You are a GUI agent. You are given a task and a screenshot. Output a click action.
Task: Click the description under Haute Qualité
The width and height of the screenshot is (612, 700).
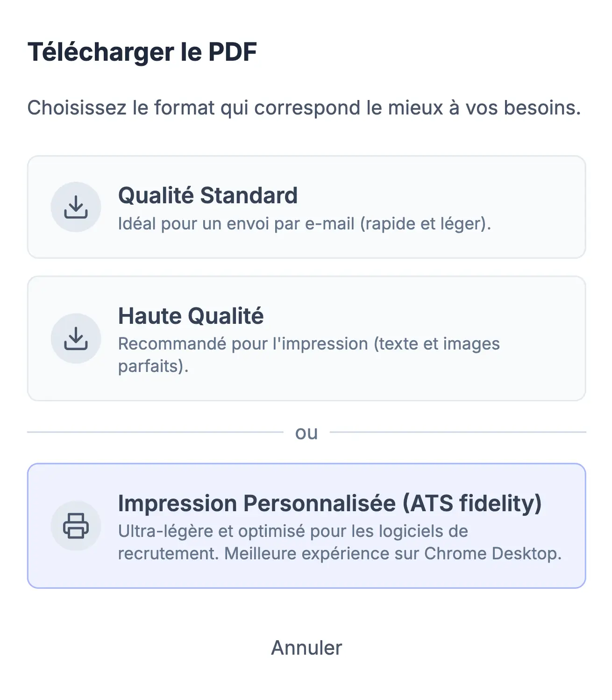(x=308, y=354)
